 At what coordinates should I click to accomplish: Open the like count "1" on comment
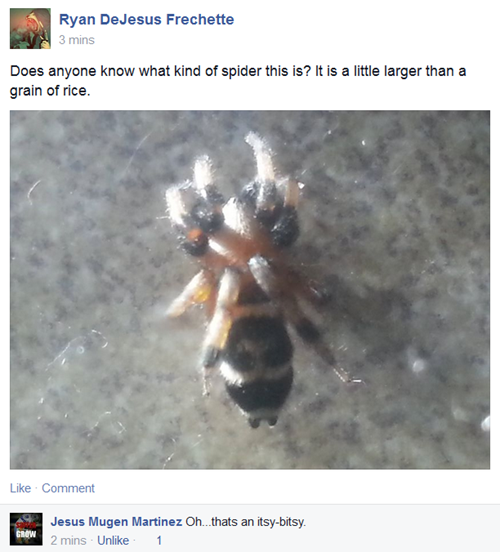click(159, 540)
